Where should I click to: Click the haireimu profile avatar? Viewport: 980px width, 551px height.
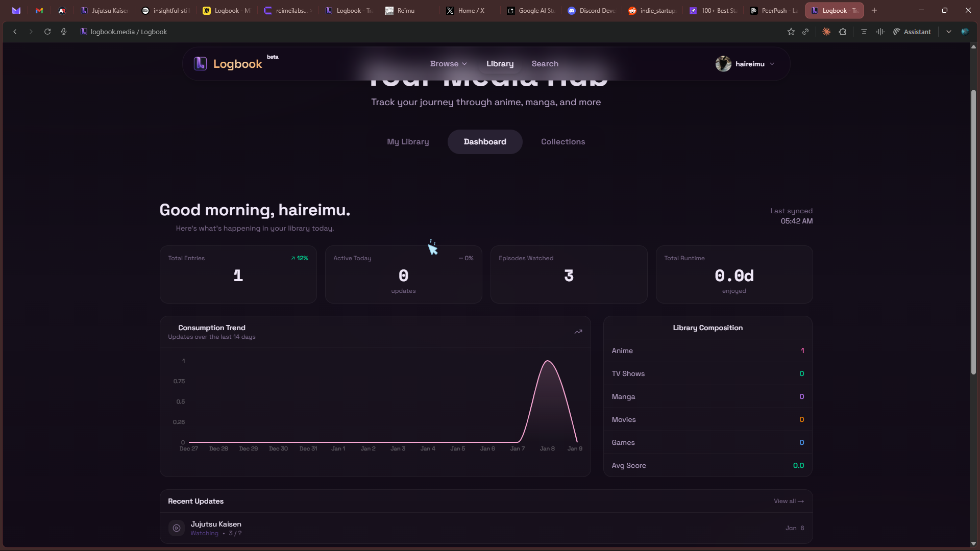pyautogui.click(x=723, y=64)
